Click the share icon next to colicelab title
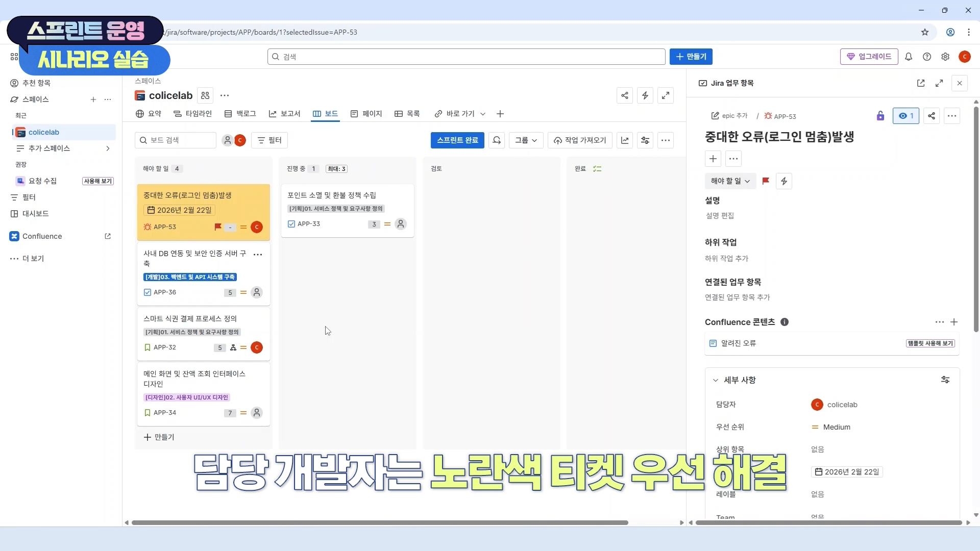 [x=625, y=95]
